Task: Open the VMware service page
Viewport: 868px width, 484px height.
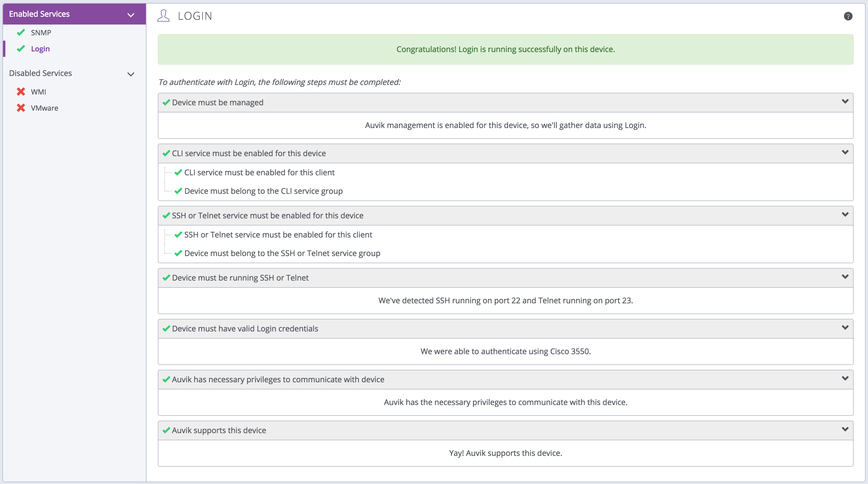Action: pyautogui.click(x=45, y=108)
